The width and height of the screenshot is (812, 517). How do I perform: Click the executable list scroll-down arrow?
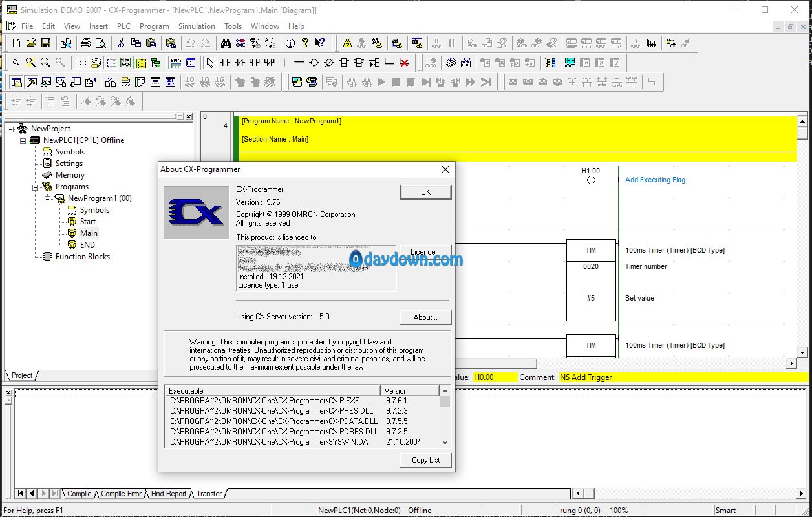444,443
